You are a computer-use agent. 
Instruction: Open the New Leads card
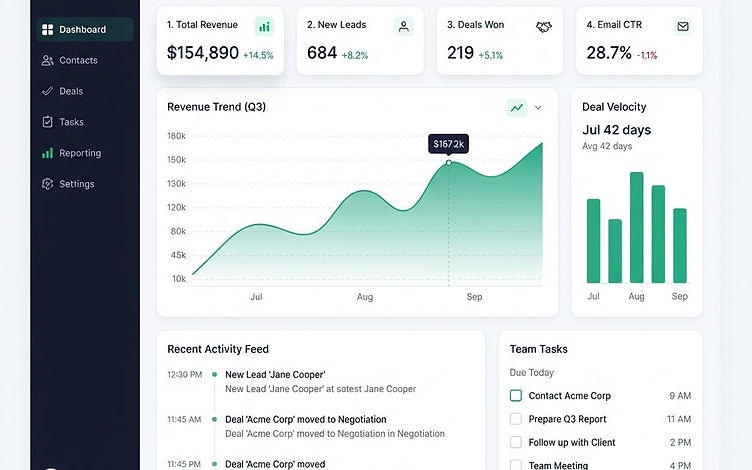coord(360,41)
